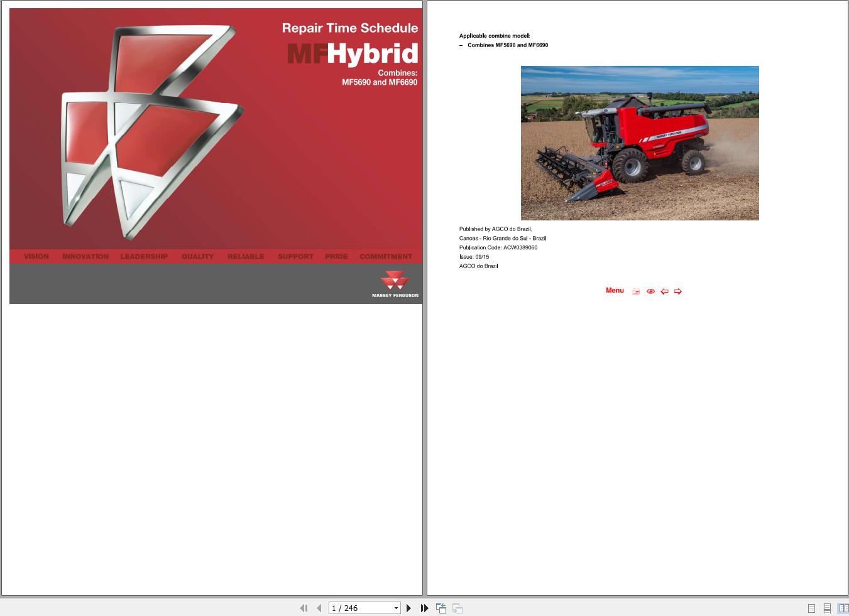Click the go forward to next view icon
This screenshot has width=849, height=616.
click(457, 608)
